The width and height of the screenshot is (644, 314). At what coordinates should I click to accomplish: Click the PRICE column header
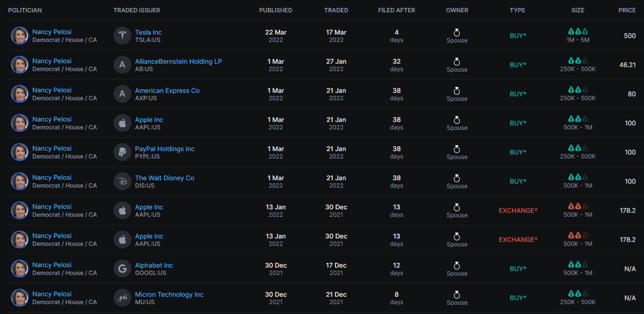point(627,10)
